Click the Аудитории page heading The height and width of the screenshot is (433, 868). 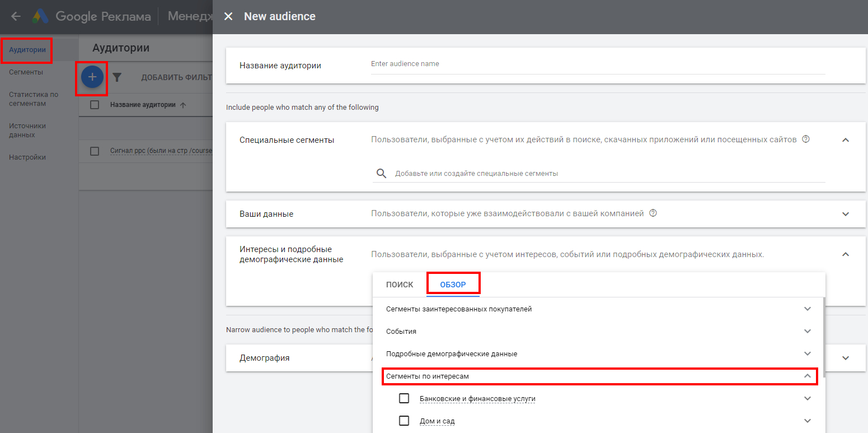121,48
